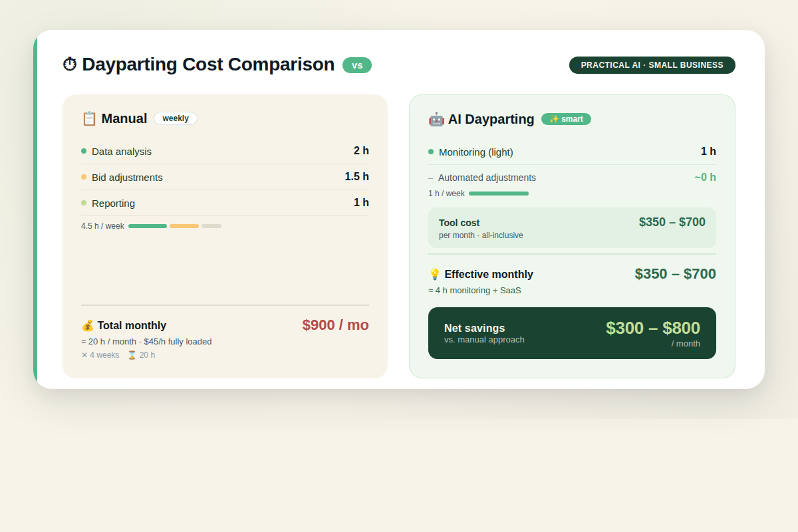Click the green '~0 h' value

pos(705,178)
